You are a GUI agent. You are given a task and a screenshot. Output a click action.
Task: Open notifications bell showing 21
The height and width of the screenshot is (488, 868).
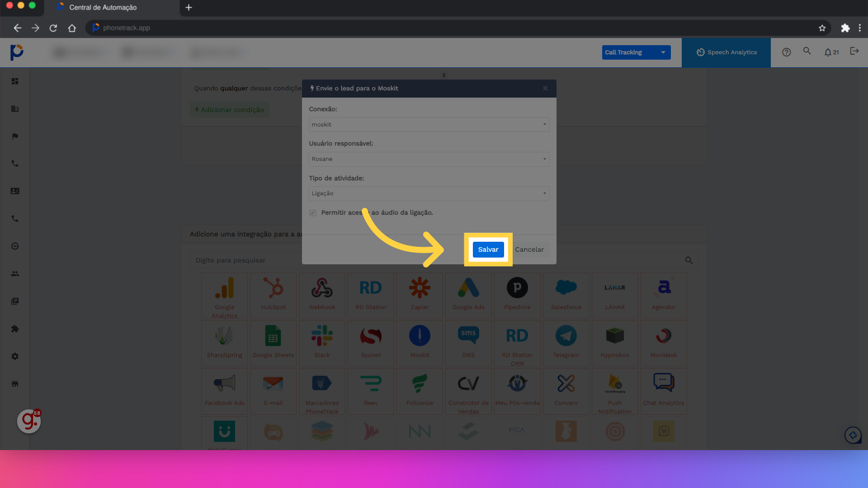pos(831,52)
